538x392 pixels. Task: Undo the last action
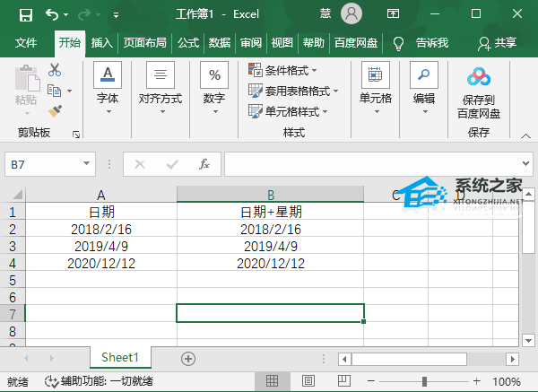tap(52, 14)
